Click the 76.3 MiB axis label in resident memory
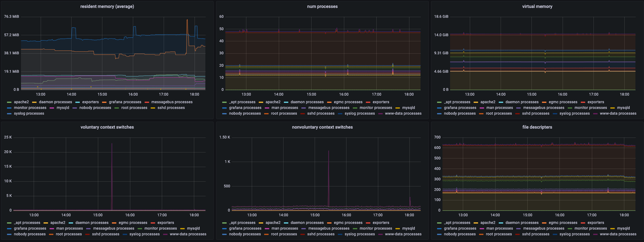 (x=11, y=17)
